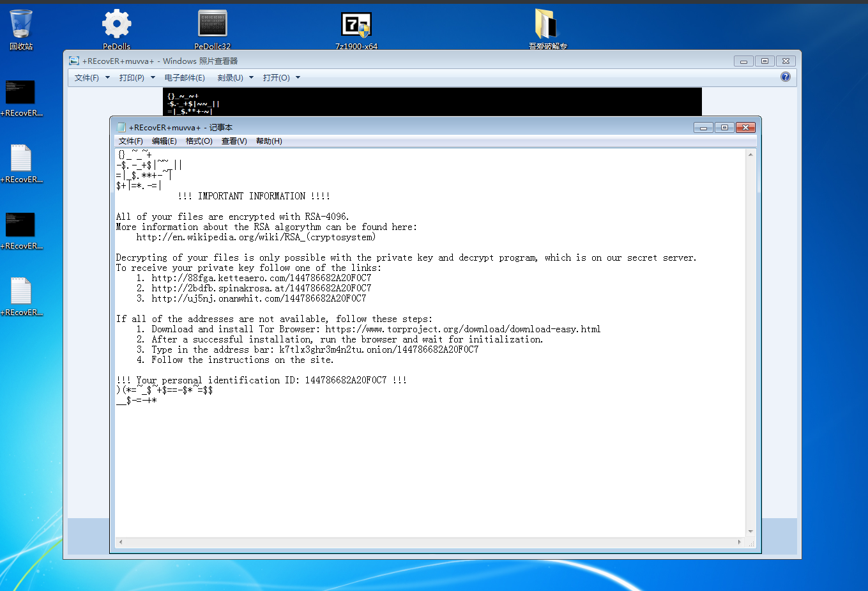Select the PeDolls desktop icon
This screenshot has width=868, height=591.
click(x=116, y=26)
